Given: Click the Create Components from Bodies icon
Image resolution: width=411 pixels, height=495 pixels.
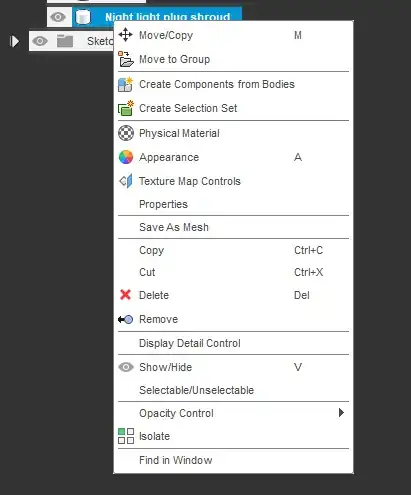Looking at the screenshot, I should (126, 84).
